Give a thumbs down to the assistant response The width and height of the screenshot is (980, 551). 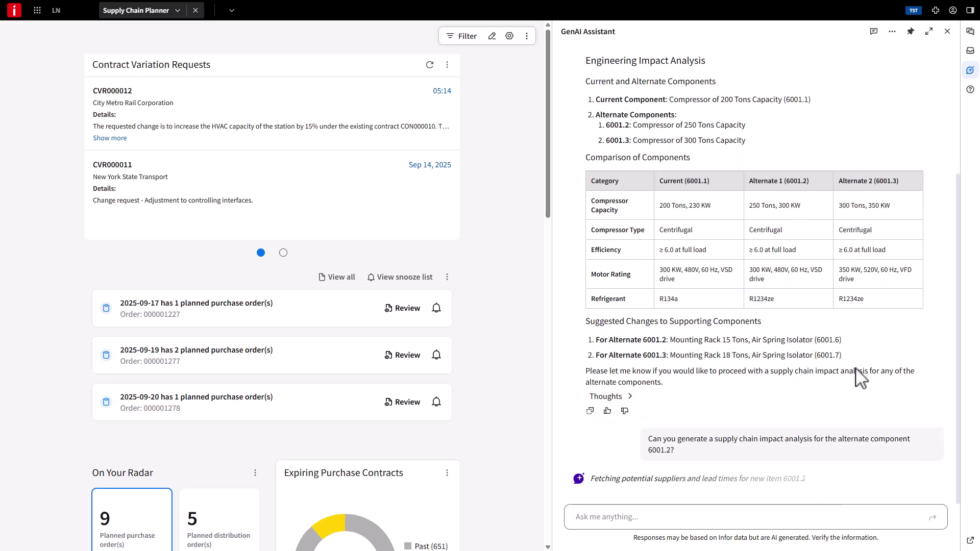(625, 411)
